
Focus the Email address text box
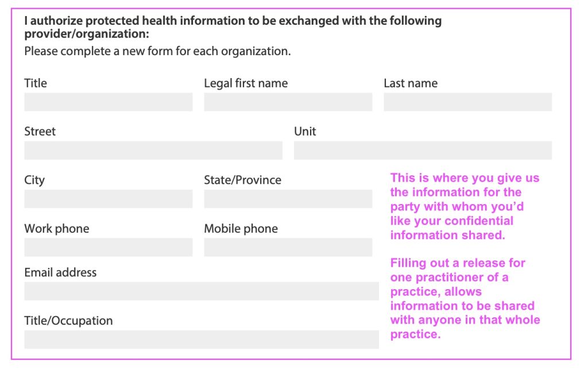[x=202, y=291]
